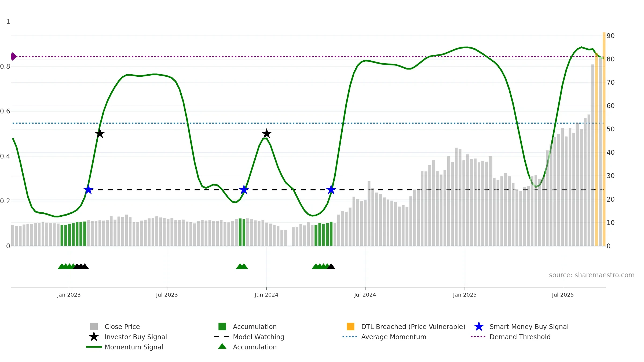Toggle DTL Breached (Price Vulnerable) legend label
The image size is (644, 362).
coord(413,327)
